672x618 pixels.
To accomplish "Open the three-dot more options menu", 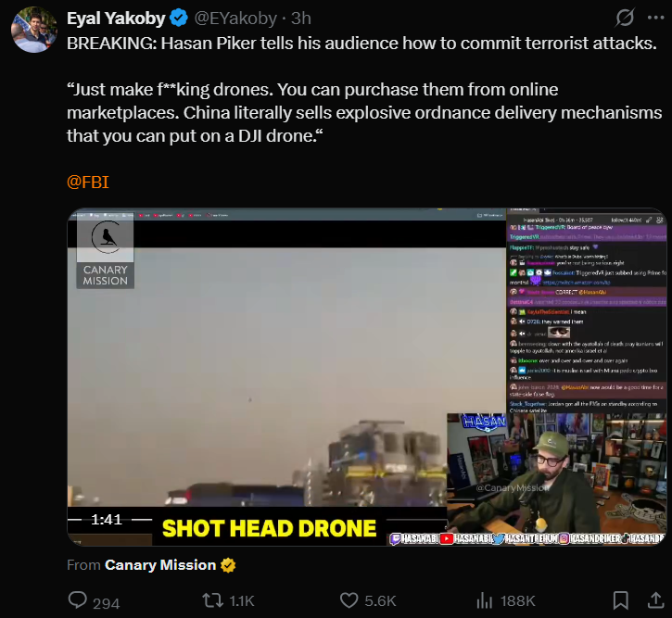I will click(655, 18).
